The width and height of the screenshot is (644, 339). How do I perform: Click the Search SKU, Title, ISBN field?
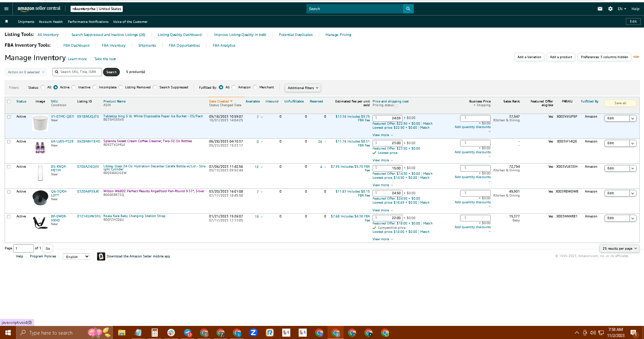[x=77, y=72]
